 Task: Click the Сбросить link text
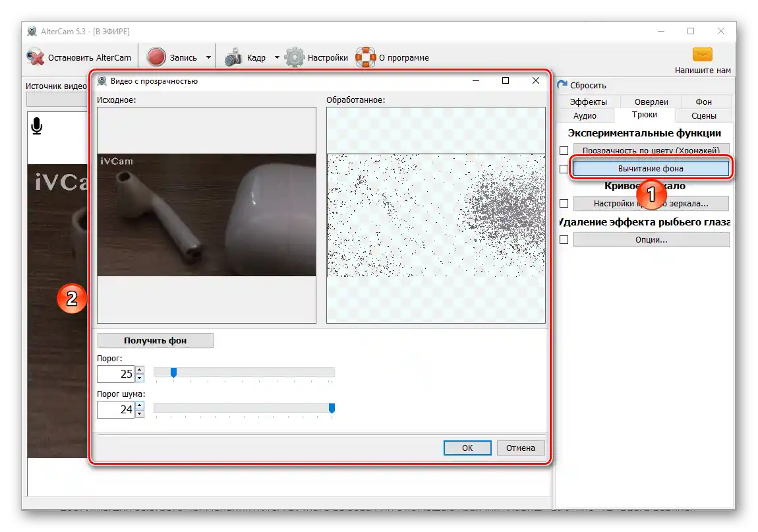pos(588,85)
